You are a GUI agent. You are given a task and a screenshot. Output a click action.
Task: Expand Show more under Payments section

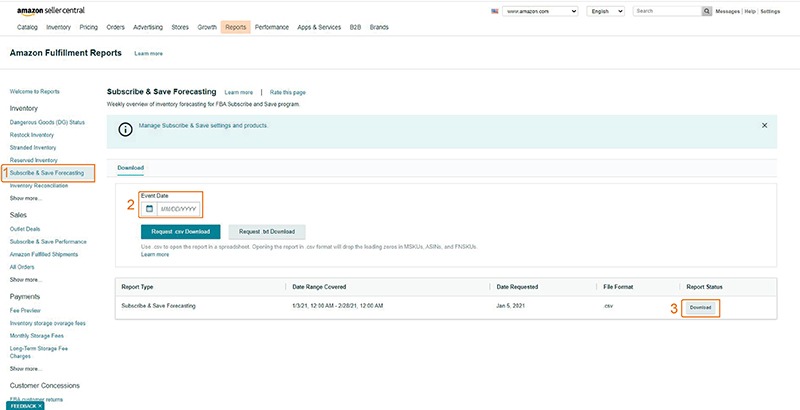pyautogui.click(x=26, y=369)
